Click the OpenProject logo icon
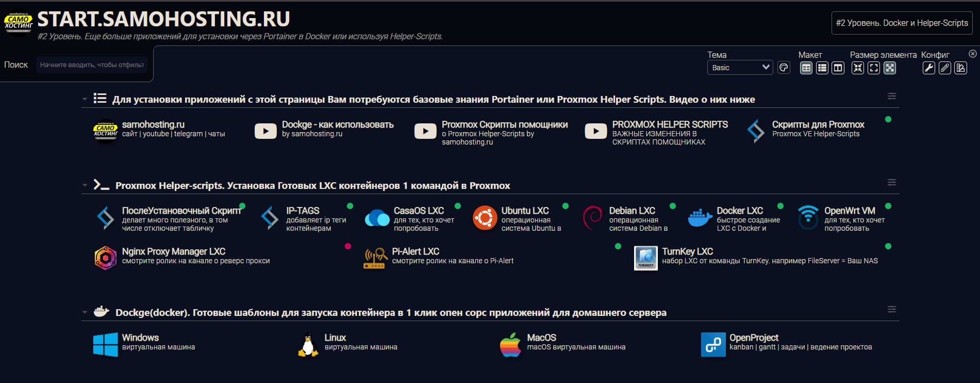The image size is (980, 383). click(x=713, y=344)
